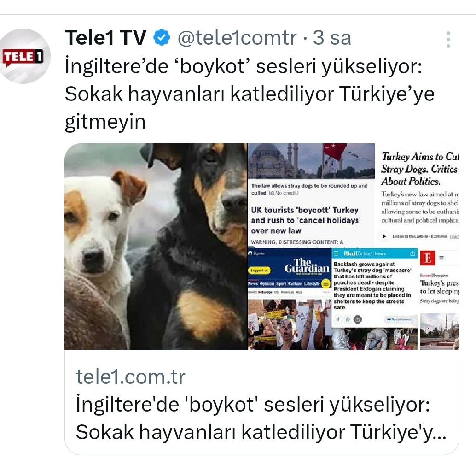Viewport: 476px width, 459px height.
Task: Open the @tele1comtr handle link
Action: [237, 38]
